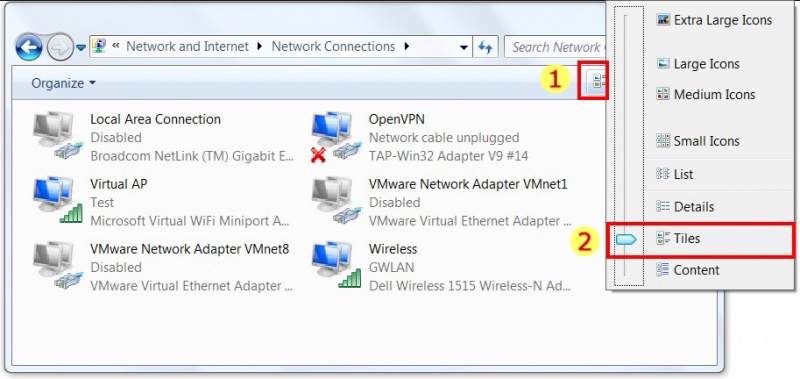800x379 pixels.
Task: Click the Search Network Connections field
Action: pyautogui.click(x=555, y=47)
